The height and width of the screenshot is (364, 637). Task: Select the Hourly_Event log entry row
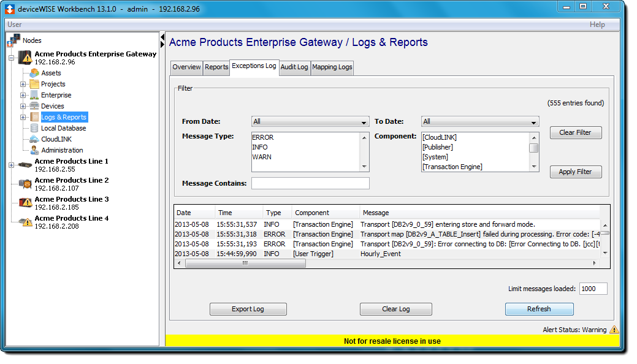pyautogui.click(x=387, y=254)
